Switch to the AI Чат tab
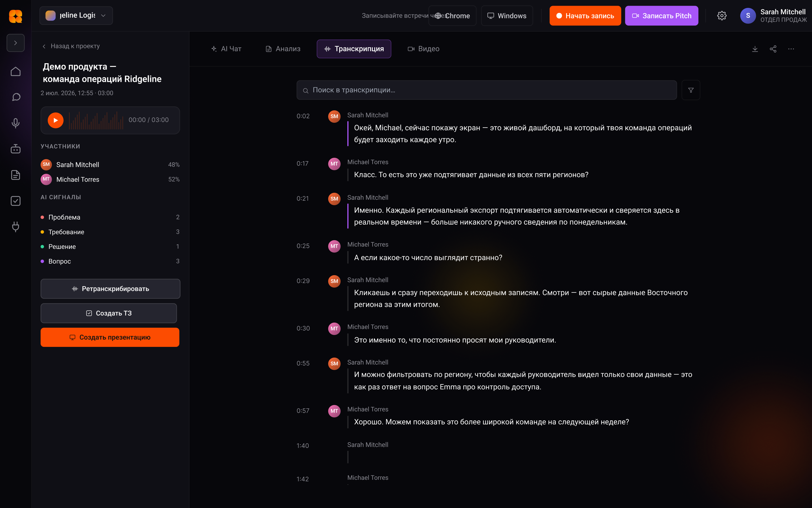 [x=226, y=49]
